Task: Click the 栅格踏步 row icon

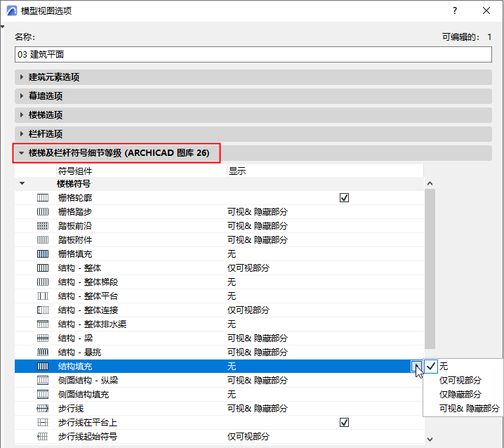Action: pos(43,212)
